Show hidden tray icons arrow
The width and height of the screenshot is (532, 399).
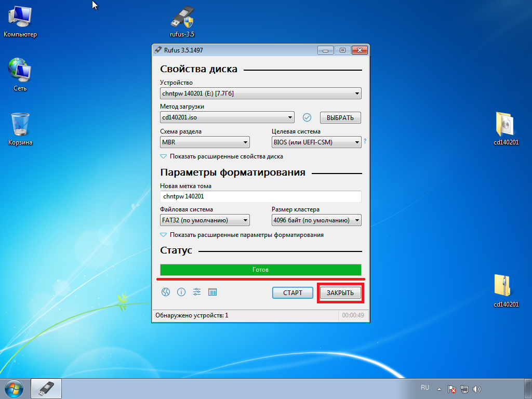[x=439, y=389]
